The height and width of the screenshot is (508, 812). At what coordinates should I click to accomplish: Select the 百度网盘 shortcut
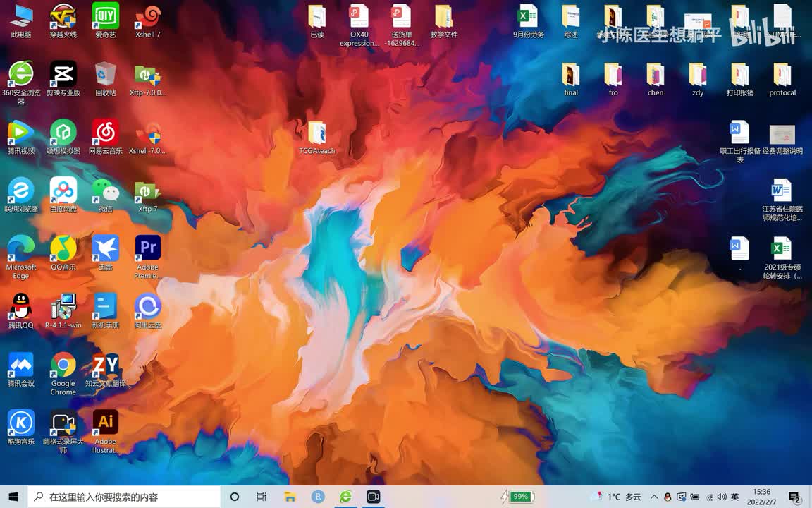(63, 195)
